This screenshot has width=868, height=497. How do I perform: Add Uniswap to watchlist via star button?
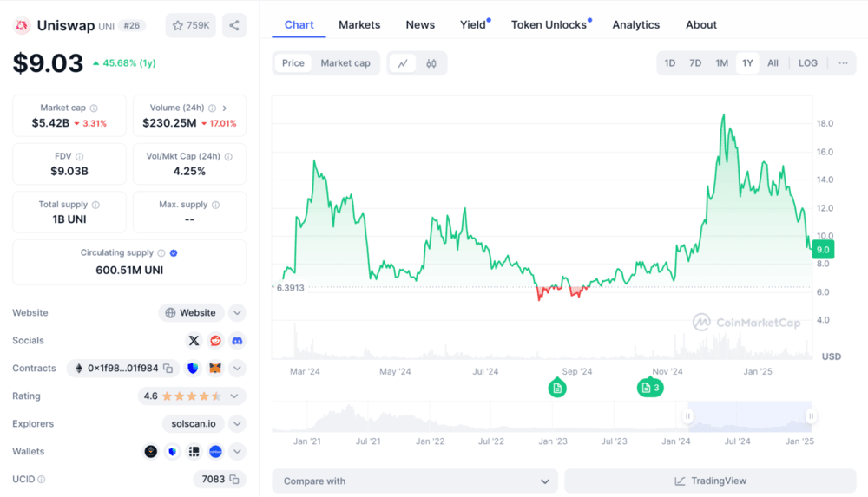pos(191,26)
